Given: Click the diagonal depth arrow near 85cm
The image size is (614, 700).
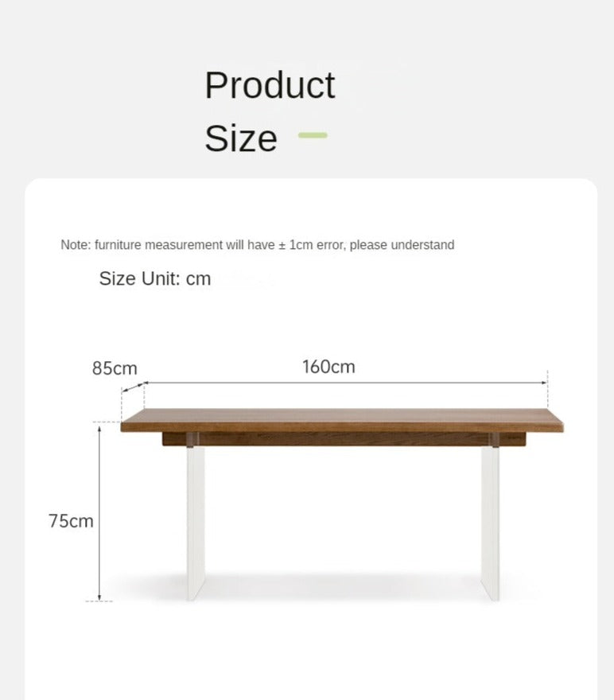Looking at the screenshot, I should pyautogui.click(x=132, y=387).
